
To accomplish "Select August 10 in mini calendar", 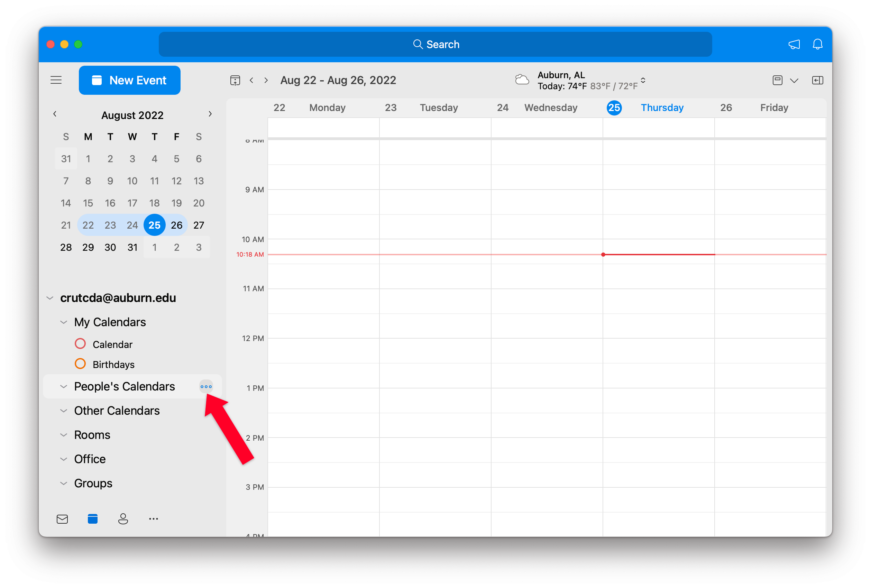I will [132, 181].
